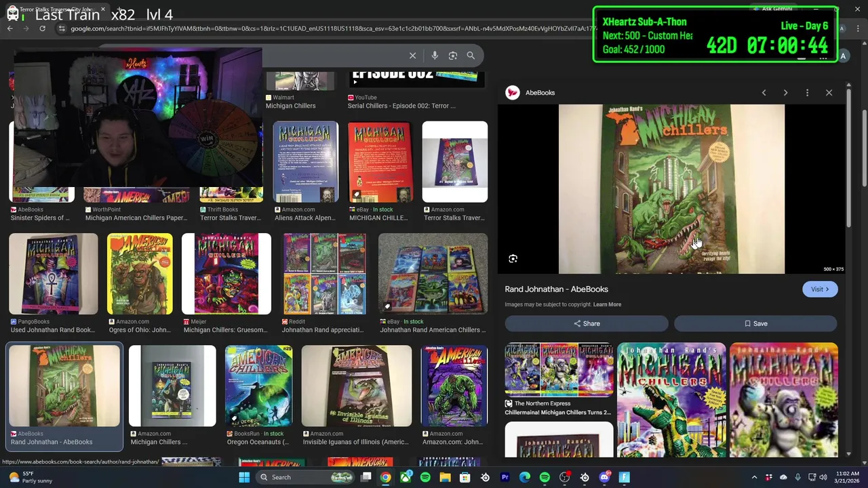Image resolution: width=868 pixels, height=488 pixels.
Task: Save the selected image
Action: click(x=755, y=324)
